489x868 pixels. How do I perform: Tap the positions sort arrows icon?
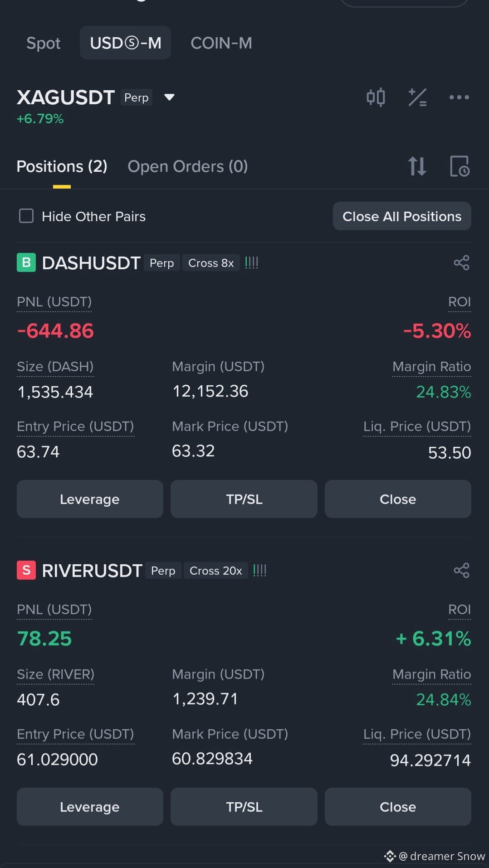(x=417, y=166)
